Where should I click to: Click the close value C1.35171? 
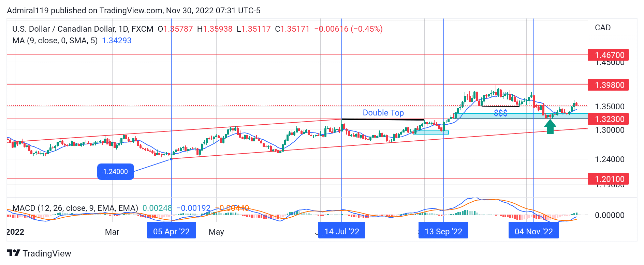pos(292,29)
